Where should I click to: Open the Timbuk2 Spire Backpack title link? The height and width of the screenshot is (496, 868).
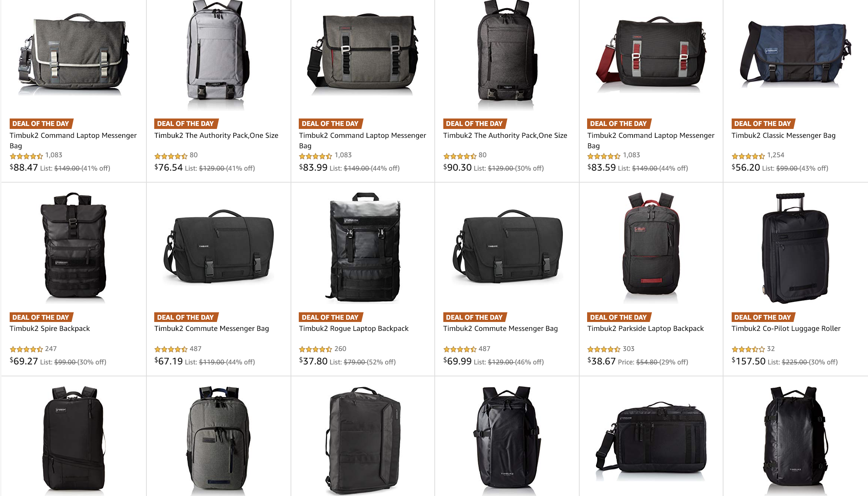pyautogui.click(x=50, y=328)
